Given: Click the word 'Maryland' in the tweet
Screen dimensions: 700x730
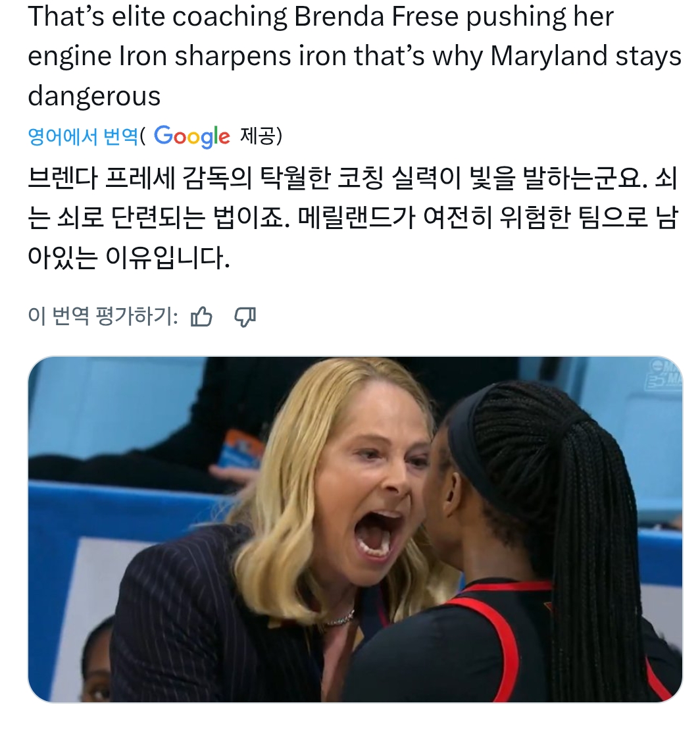Looking at the screenshot, I should (x=549, y=56).
